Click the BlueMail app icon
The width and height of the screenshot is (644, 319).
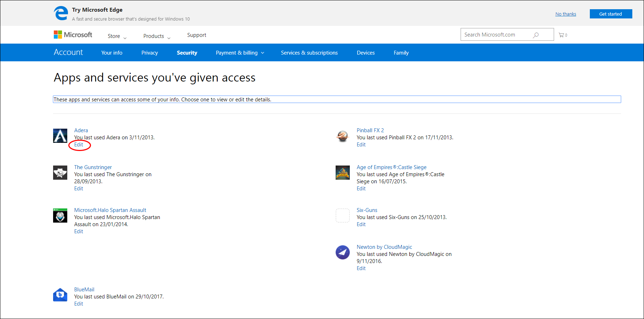pos(60,295)
